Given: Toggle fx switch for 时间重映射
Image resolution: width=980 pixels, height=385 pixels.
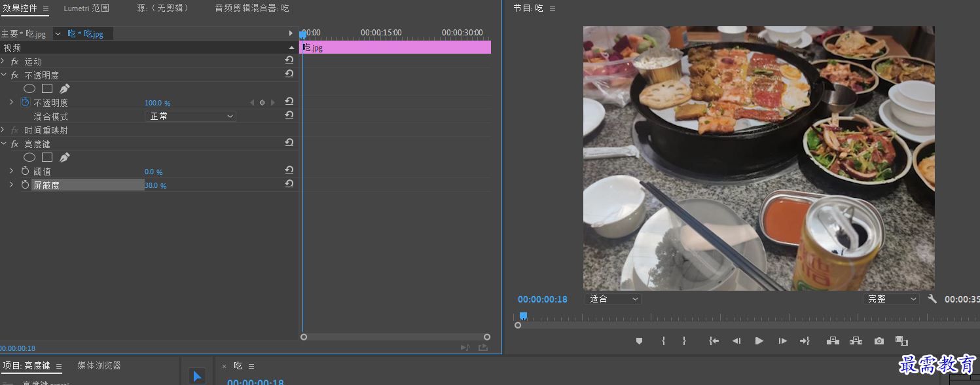Looking at the screenshot, I should click(15, 130).
